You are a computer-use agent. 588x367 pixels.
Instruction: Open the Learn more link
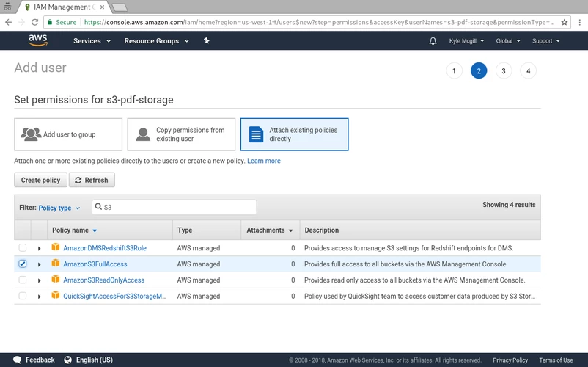(264, 161)
